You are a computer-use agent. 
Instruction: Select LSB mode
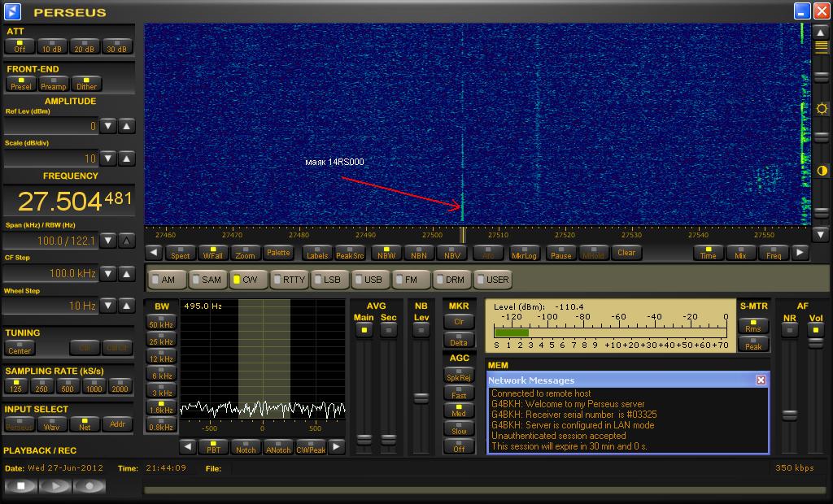point(329,280)
